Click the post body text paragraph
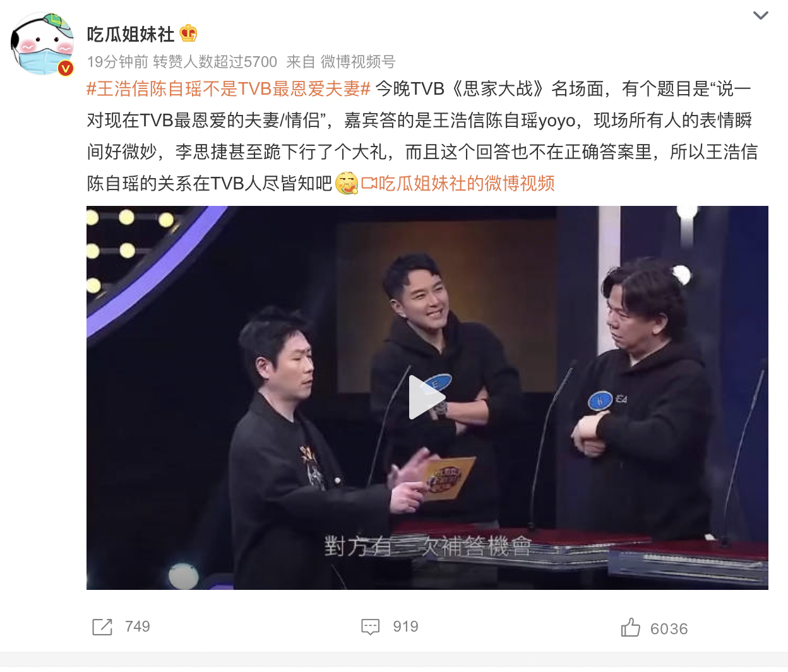Image resolution: width=788 pixels, height=672 pixels. point(422,136)
